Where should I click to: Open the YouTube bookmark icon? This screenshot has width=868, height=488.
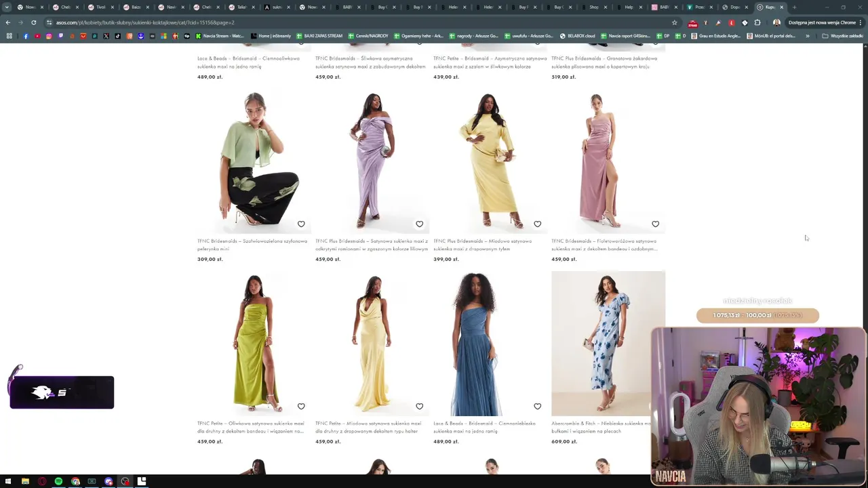coord(37,36)
